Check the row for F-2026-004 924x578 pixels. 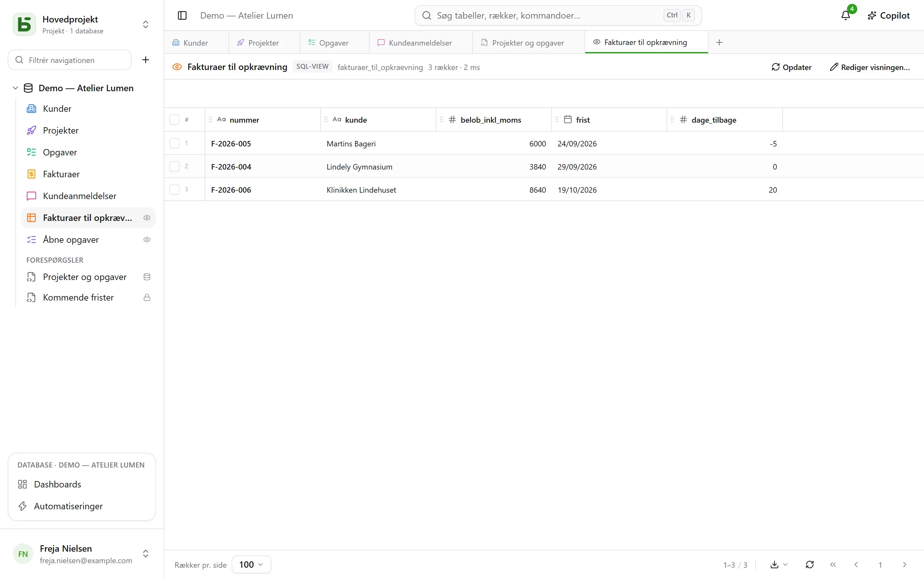click(x=175, y=166)
